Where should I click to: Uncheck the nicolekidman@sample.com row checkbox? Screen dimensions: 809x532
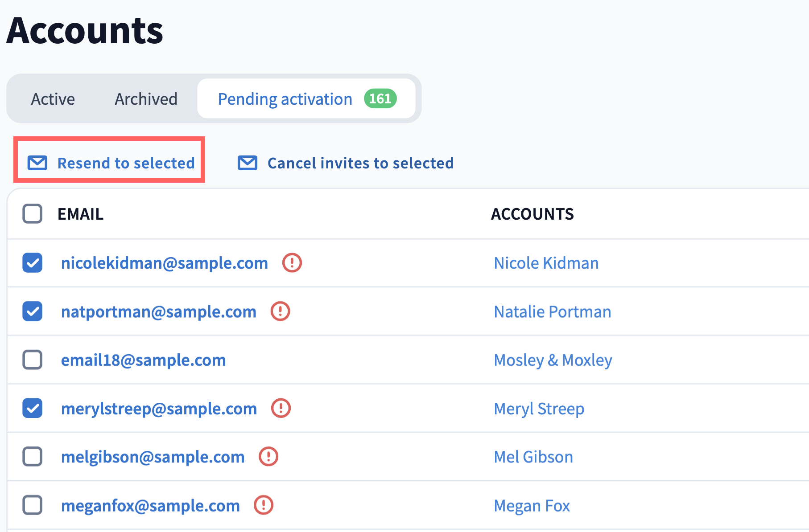33,263
